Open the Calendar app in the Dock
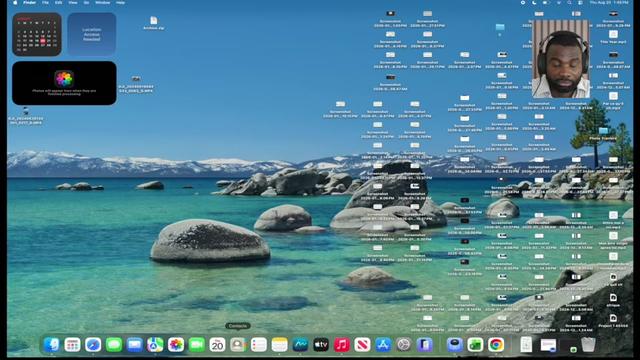 point(217,345)
